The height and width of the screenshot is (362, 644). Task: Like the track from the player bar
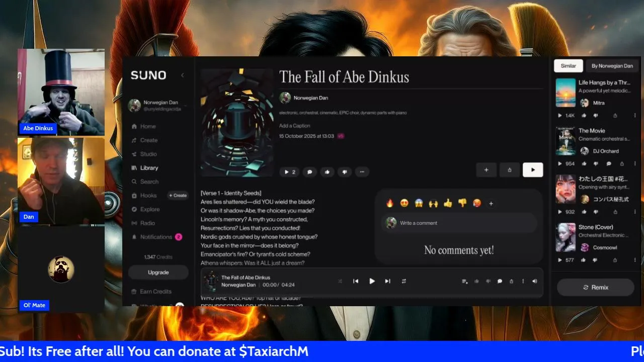click(476, 282)
